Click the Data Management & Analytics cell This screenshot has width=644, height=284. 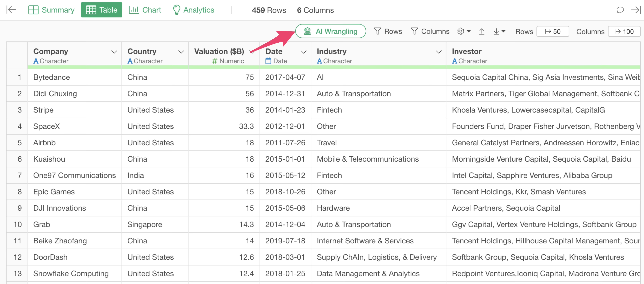379,273
